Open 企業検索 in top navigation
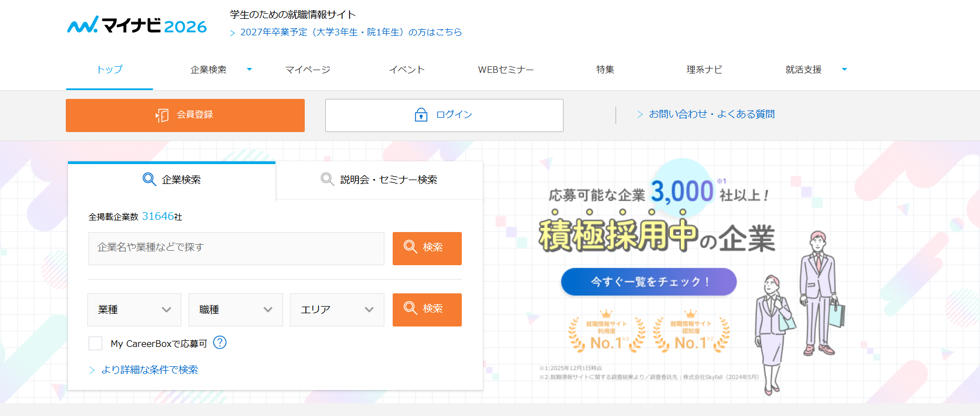 pyautogui.click(x=208, y=70)
